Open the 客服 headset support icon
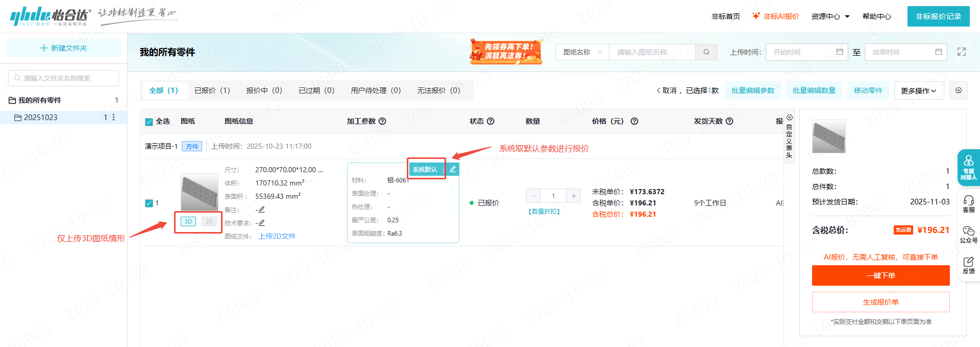Screen dimensions: 980x347 click(x=968, y=203)
